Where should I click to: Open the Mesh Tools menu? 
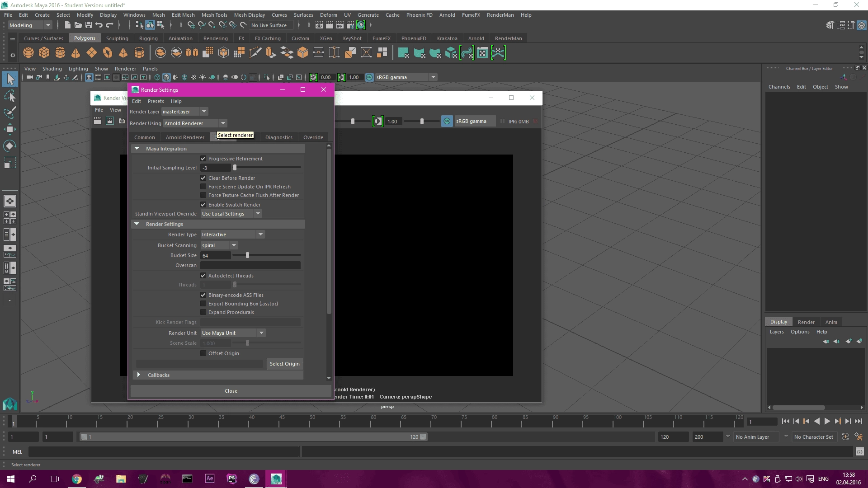(x=214, y=15)
